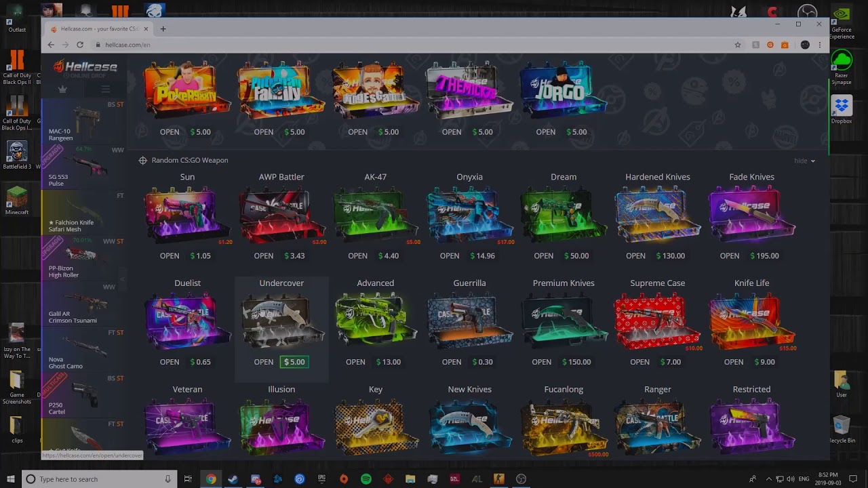
Task: Open File Explorer from taskbar
Action: pos(410,479)
